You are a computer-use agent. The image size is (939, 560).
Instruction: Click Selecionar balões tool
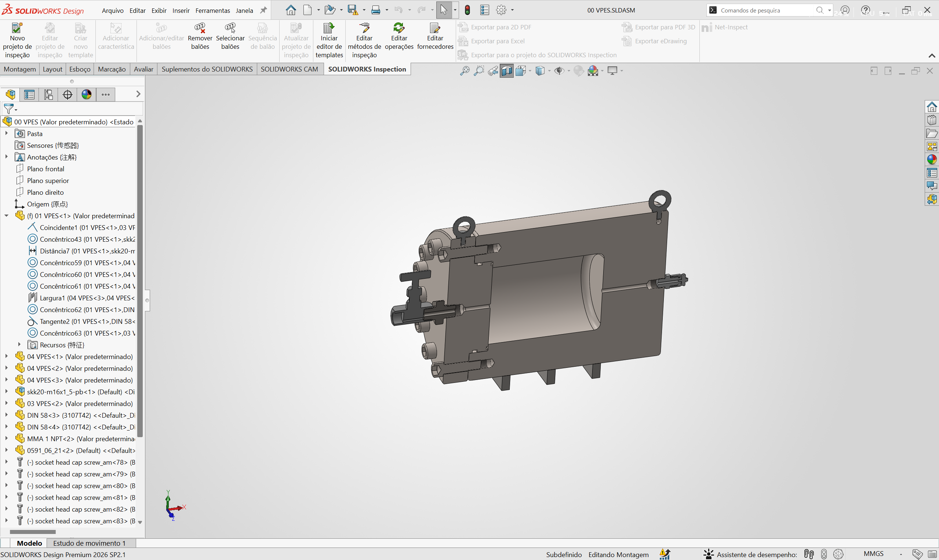point(230,37)
